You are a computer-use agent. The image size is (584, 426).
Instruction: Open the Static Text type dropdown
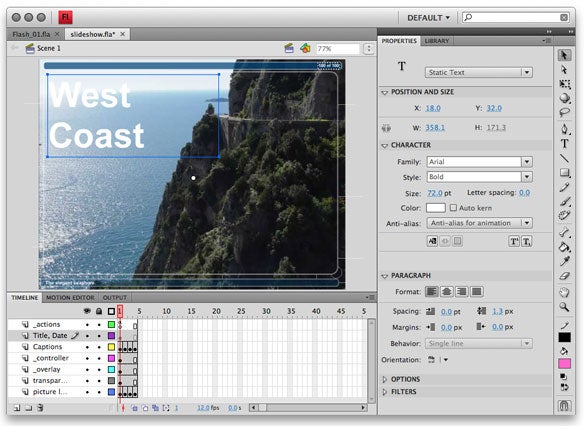pos(479,72)
